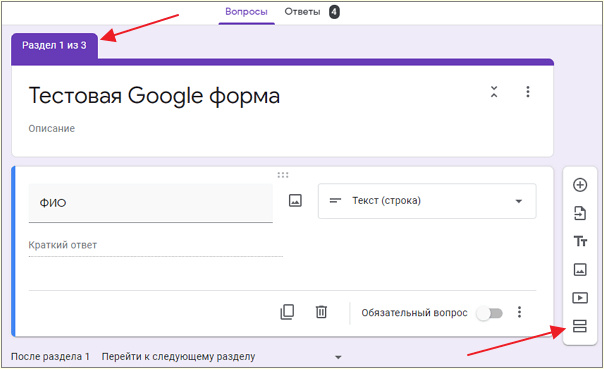Collapse the section with the arrows icon
Screen dimensions: 604x369
pos(494,92)
